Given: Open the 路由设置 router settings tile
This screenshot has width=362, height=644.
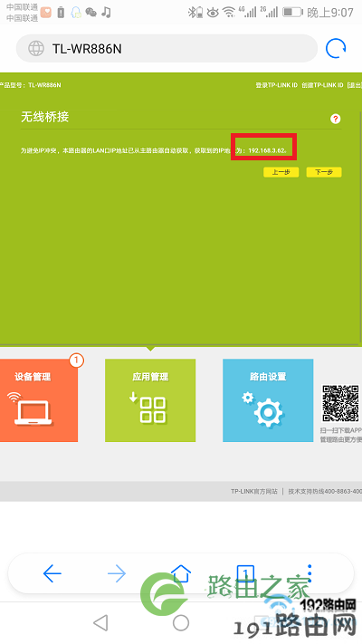Looking at the screenshot, I should click(x=268, y=400).
